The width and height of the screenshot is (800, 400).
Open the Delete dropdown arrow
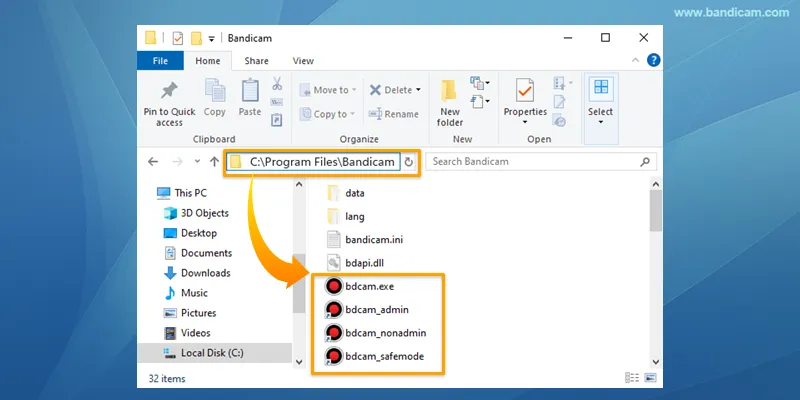click(x=418, y=90)
